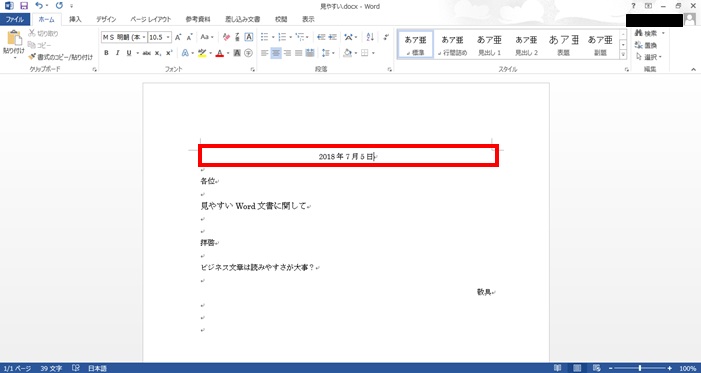Align text right with the right-align icon
This screenshot has width=701, height=373.
pos(287,53)
